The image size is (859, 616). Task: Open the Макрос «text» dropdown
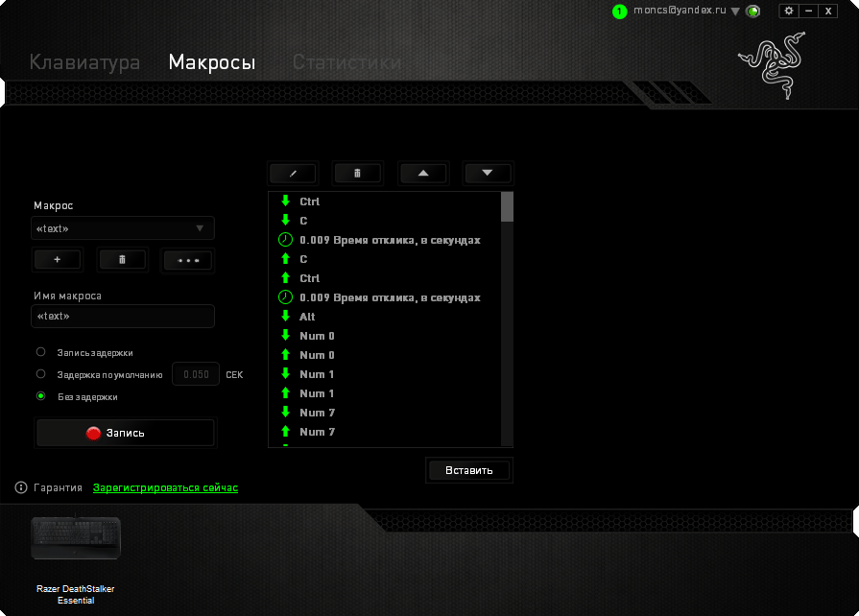[x=122, y=228]
